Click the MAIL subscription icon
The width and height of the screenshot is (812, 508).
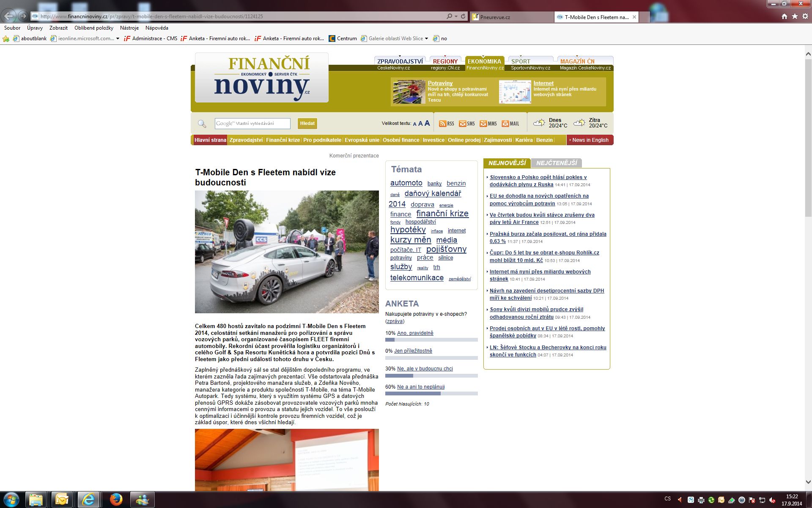click(510, 124)
